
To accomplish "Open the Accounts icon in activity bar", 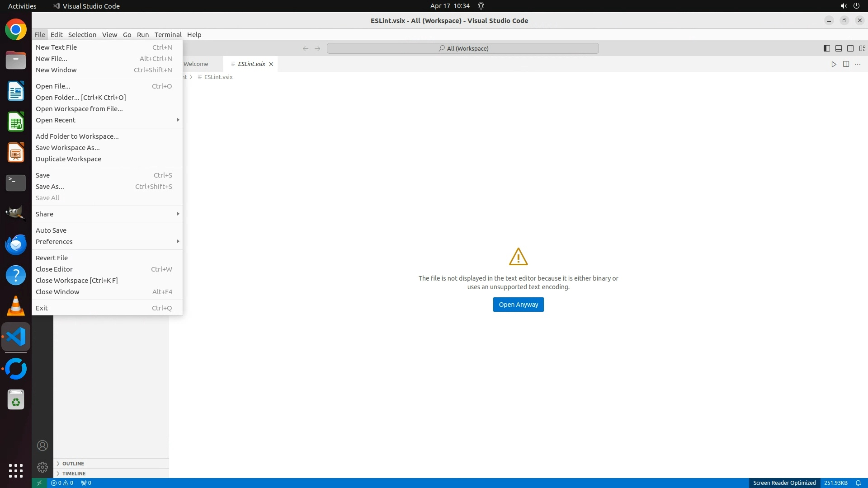I will (x=42, y=446).
